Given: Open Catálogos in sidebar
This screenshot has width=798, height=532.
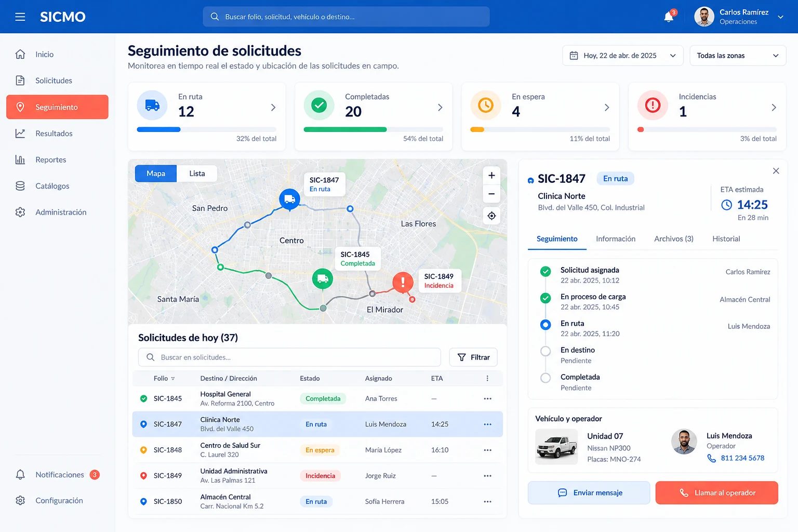Looking at the screenshot, I should coord(57,186).
